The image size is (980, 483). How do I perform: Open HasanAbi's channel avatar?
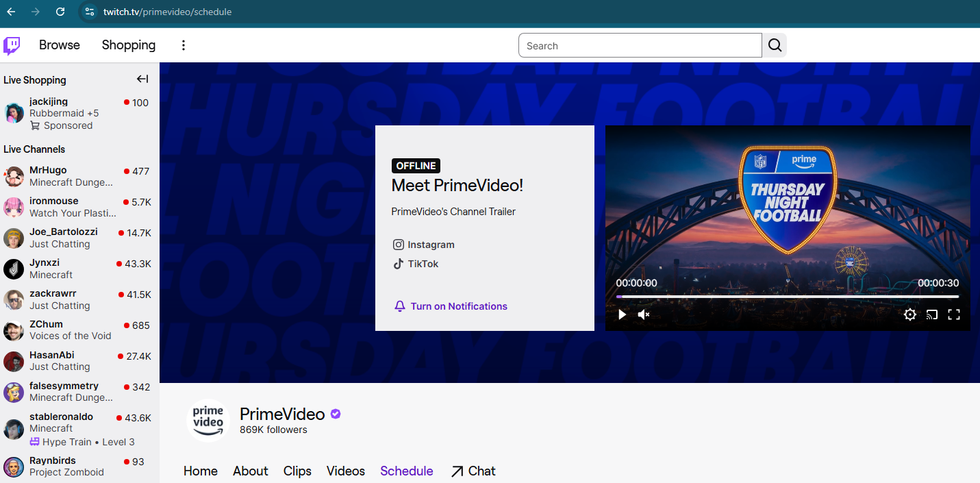(14, 361)
